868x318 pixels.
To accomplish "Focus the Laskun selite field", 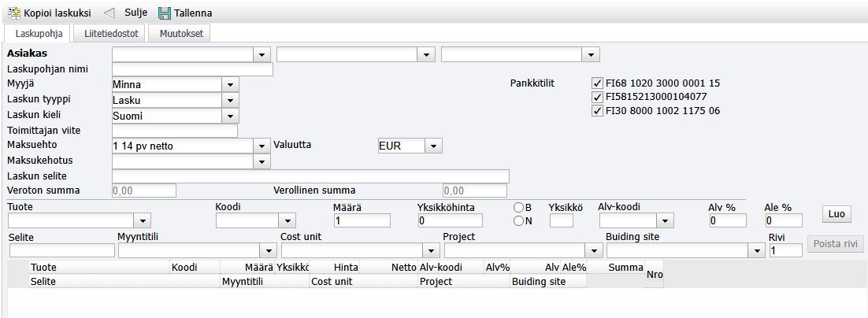I will pos(310,176).
